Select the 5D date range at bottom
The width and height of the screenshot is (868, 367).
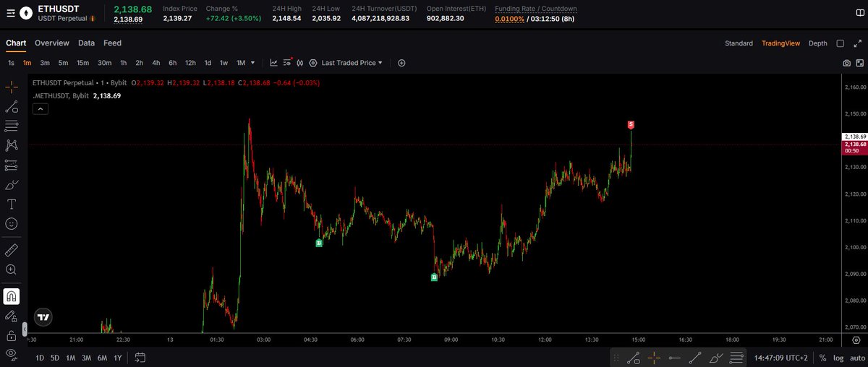pos(55,358)
